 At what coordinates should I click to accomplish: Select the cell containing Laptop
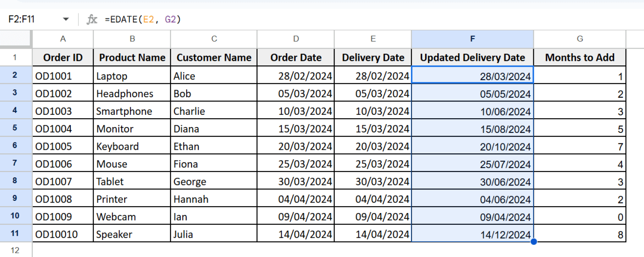[x=132, y=76]
